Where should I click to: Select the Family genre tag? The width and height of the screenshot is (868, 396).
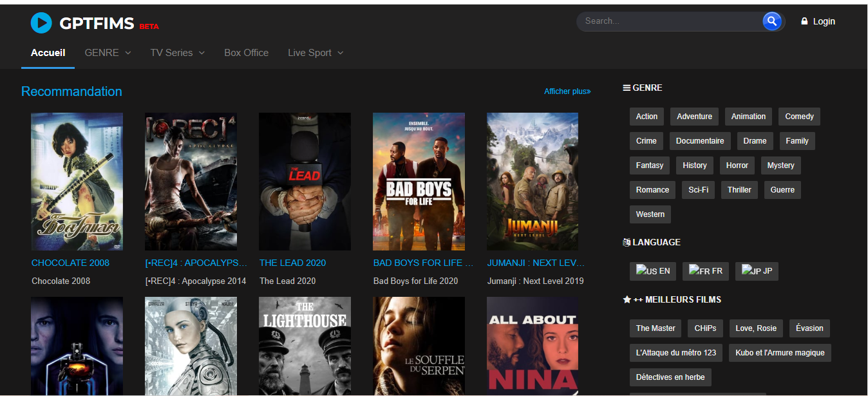[x=797, y=141]
